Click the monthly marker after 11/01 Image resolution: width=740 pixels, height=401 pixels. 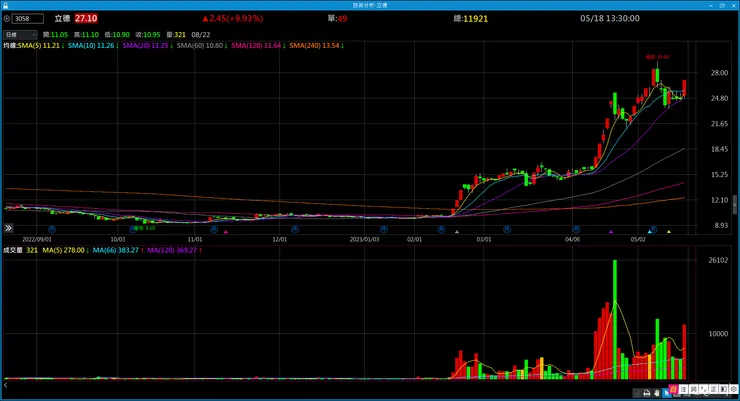214,230
